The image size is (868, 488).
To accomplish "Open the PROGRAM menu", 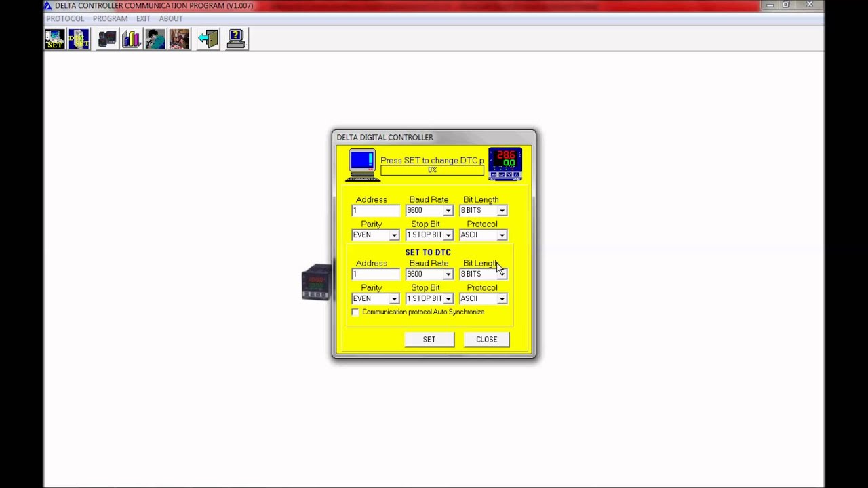I will pos(110,18).
